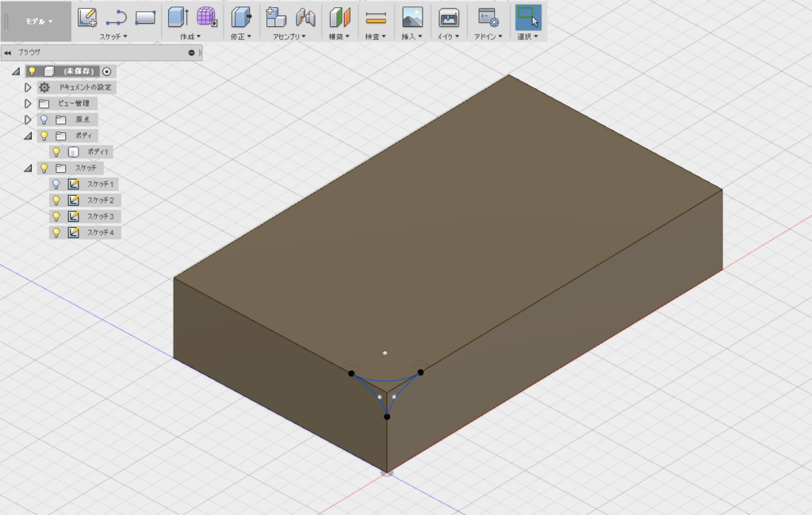Open the 作成 dropdown menu

click(190, 36)
